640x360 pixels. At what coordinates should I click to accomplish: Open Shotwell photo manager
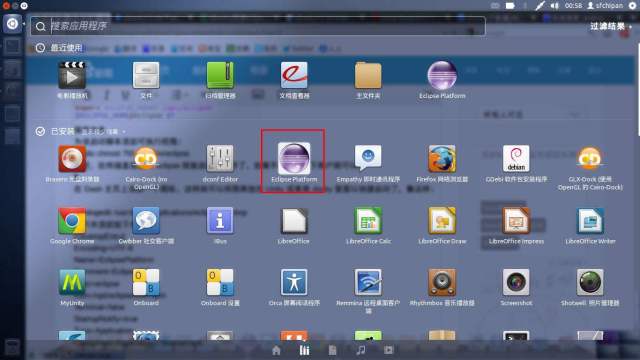[590, 287]
